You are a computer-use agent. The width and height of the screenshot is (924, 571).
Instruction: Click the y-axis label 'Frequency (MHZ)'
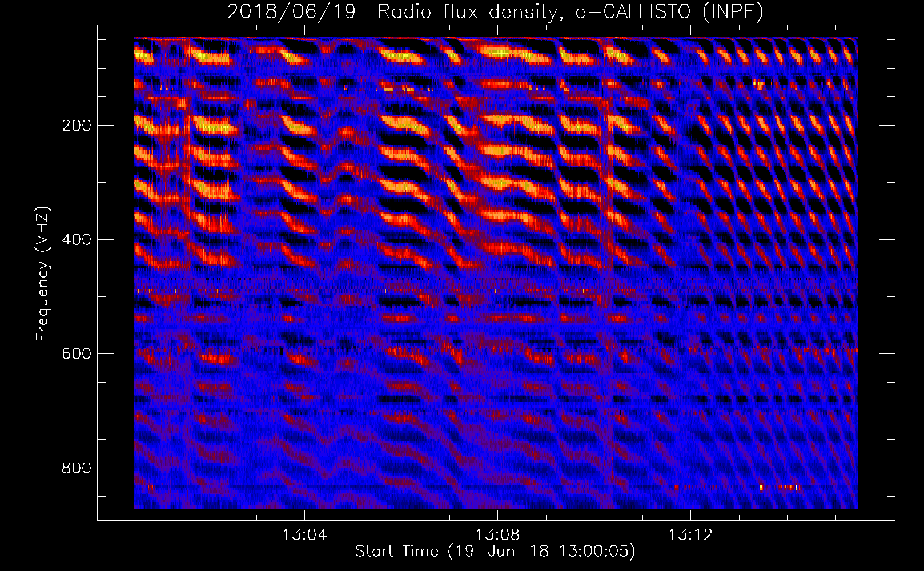43,274
